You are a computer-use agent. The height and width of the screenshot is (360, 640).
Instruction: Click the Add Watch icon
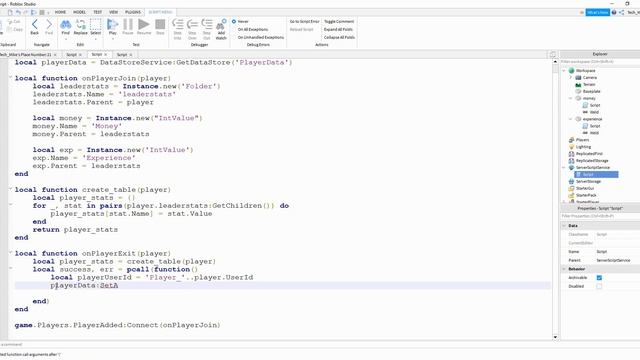[221, 24]
